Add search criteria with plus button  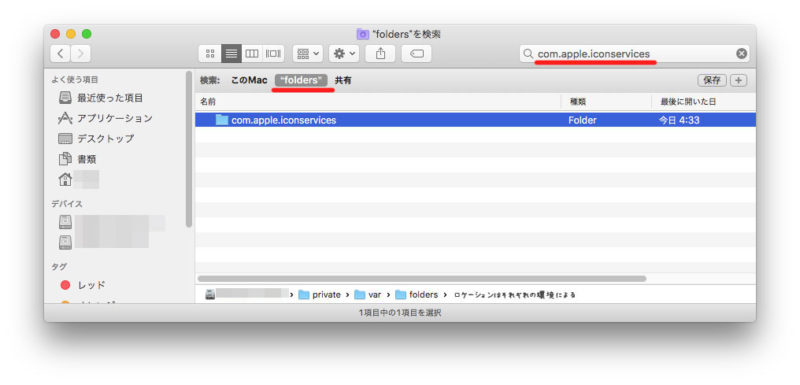pyautogui.click(x=738, y=81)
